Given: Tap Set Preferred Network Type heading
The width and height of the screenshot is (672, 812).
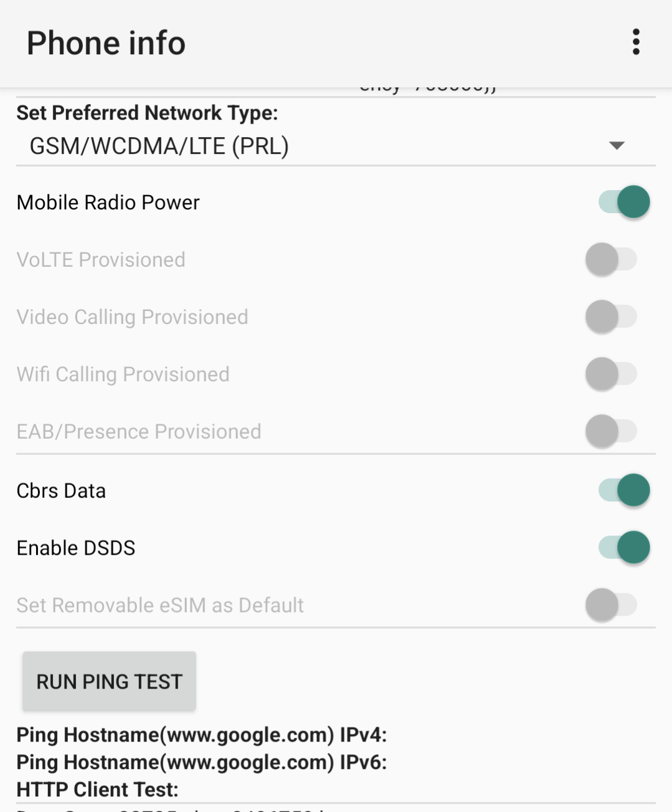Looking at the screenshot, I should pos(147,113).
